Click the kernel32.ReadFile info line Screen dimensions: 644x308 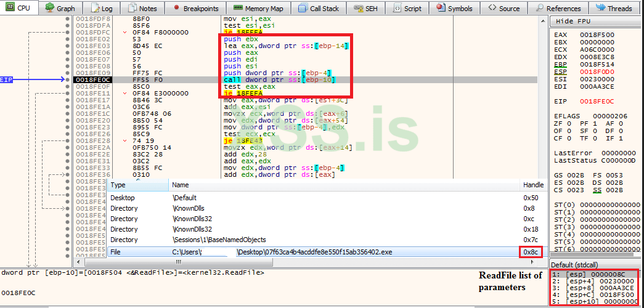133,273
